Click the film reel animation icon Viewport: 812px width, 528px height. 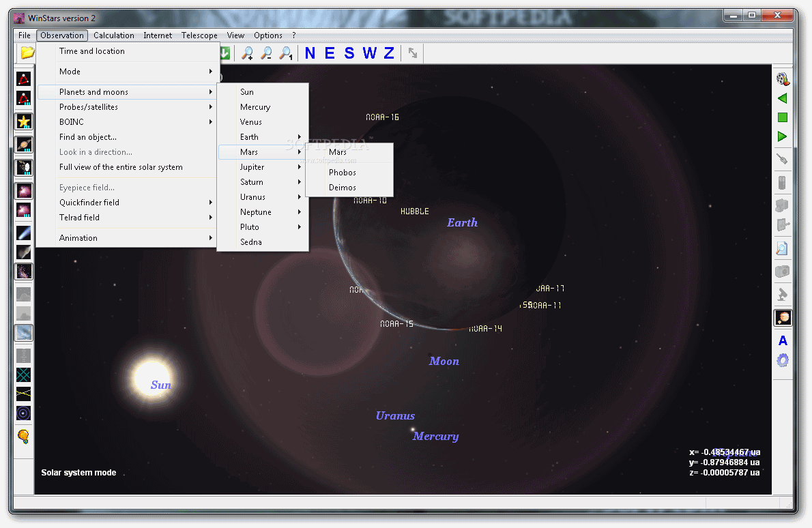click(x=783, y=78)
